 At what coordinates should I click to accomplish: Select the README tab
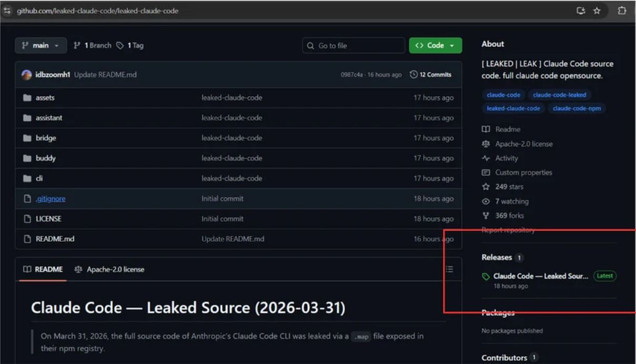43,270
